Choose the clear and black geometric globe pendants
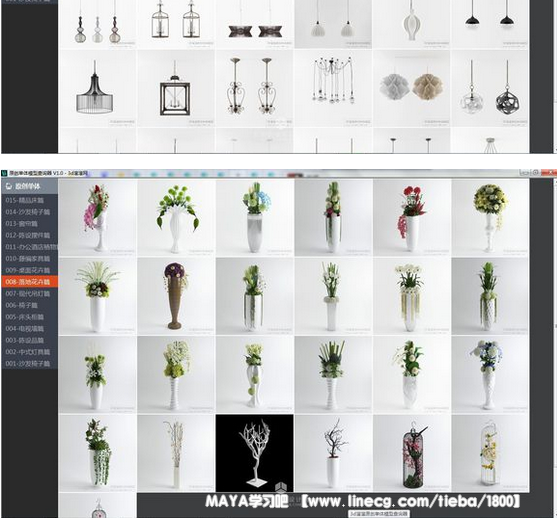 pyautogui.click(x=490, y=88)
